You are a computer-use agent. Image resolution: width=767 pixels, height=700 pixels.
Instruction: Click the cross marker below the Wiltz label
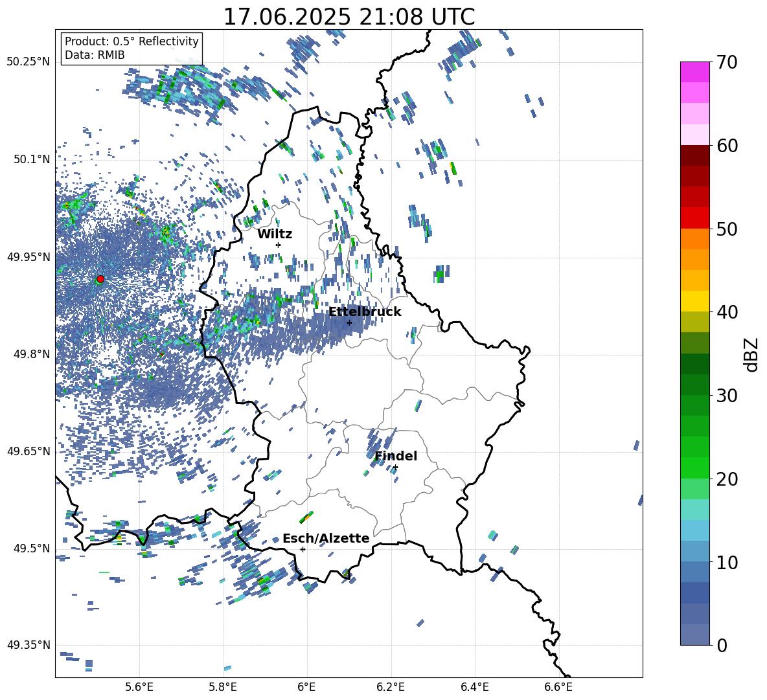[x=279, y=245]
